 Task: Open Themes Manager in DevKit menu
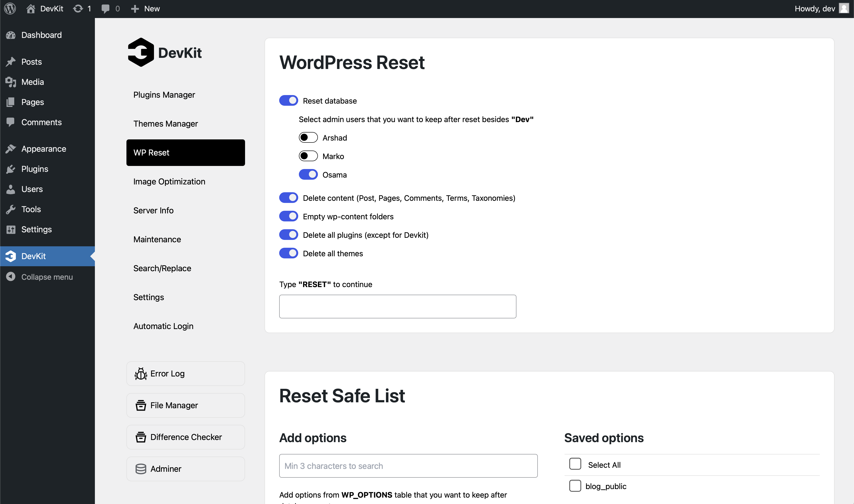(186, 124)
